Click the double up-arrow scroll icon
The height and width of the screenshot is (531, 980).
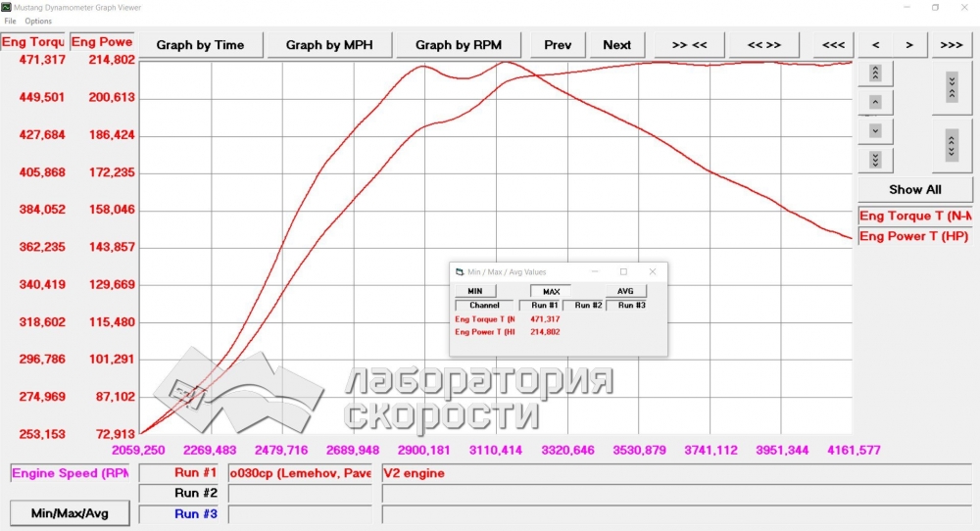[875, 73]
